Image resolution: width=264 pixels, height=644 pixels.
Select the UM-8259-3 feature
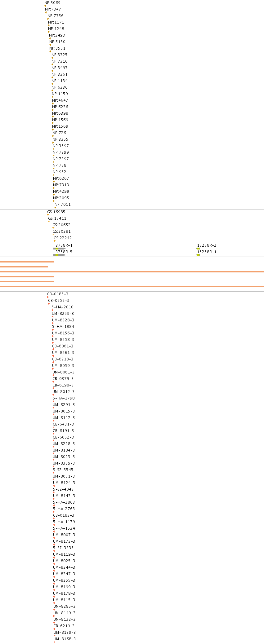63,314
